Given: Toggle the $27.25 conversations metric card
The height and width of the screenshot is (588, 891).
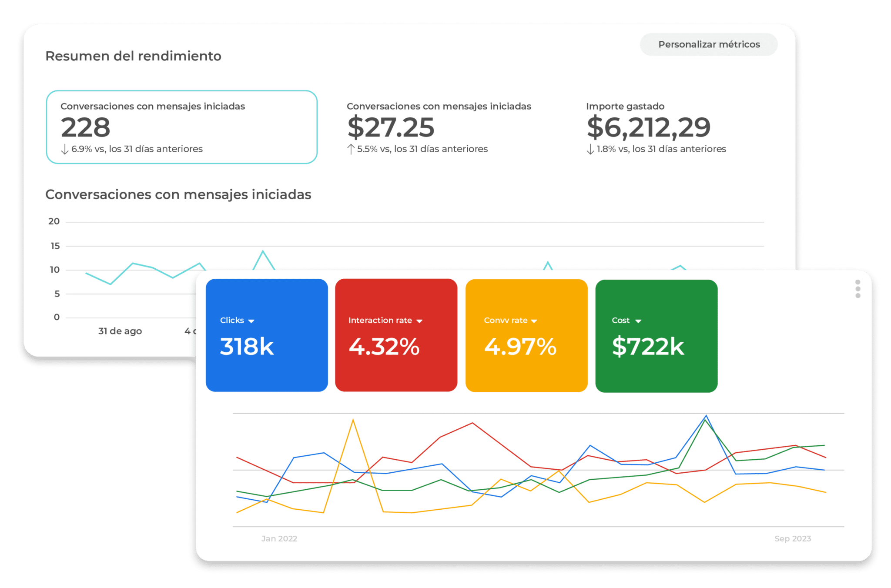Looking at the screenshot, I should click(439, 126).
